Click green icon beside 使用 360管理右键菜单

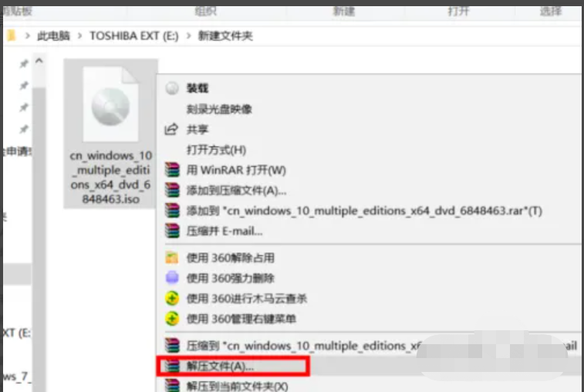pos(172,319)
